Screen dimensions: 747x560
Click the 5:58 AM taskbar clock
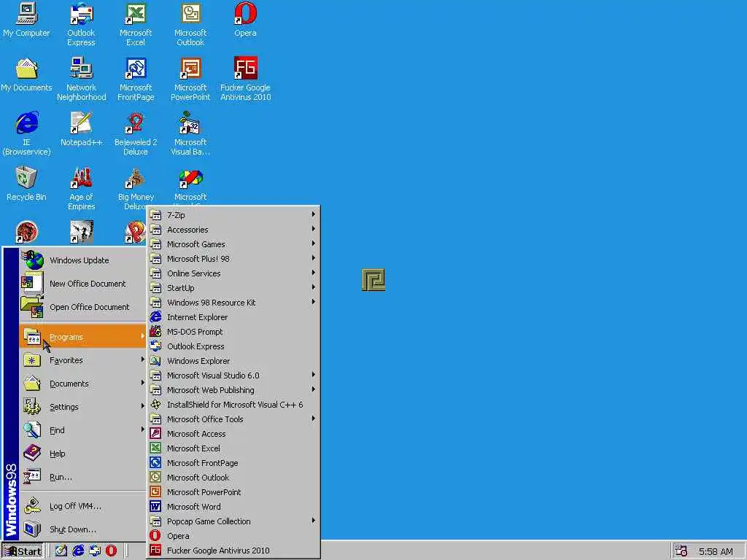(716, 551)
